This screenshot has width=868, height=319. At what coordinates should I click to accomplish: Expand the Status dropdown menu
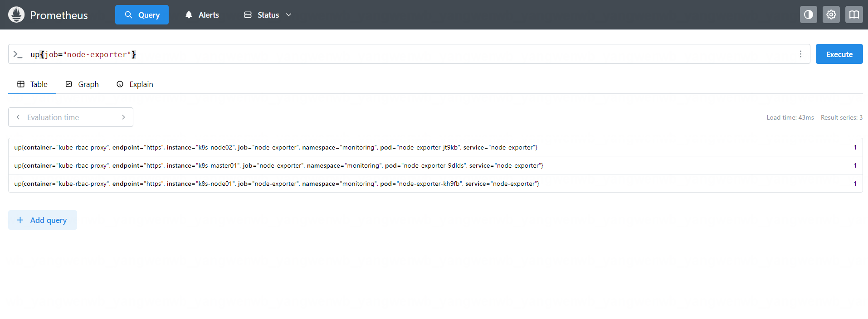point(268,15)
